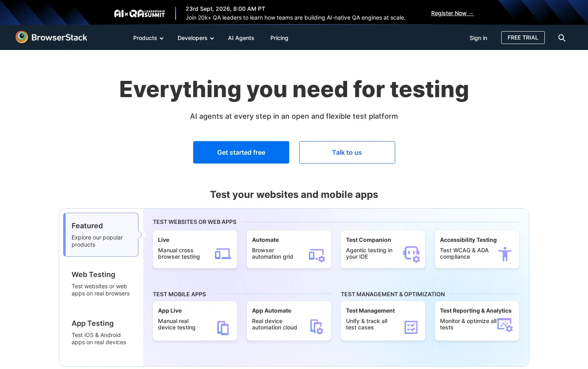Image resolution: width=588 pixels, height=369 pixels.
Task: Click the Test Management checklist icon
Action: point(411,327)
